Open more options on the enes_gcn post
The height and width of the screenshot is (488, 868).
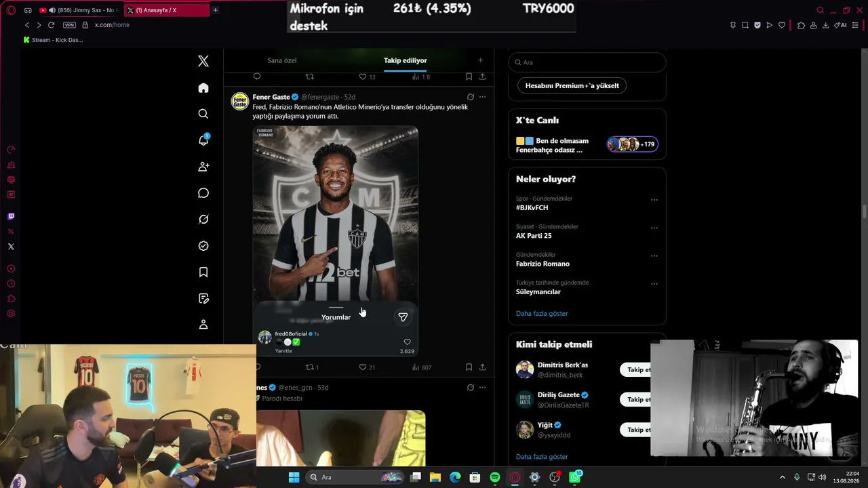pyautogui.click(x=483, y=388)
